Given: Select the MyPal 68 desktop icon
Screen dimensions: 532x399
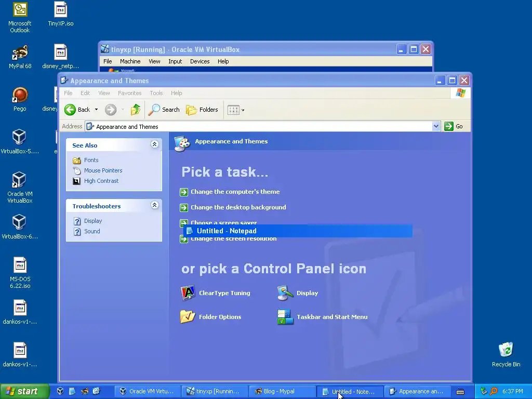Looking at the screenshot, I should (20, 57).
